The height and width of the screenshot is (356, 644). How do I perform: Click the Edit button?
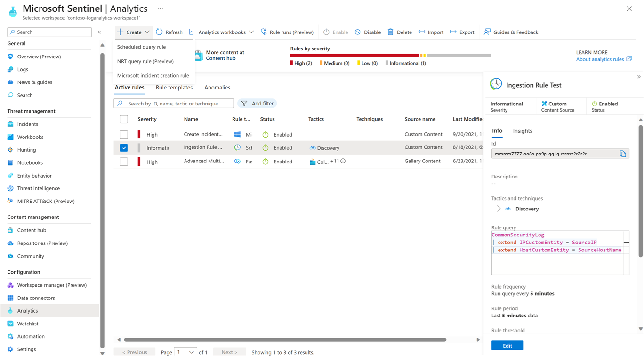click(x=507, y=346)
